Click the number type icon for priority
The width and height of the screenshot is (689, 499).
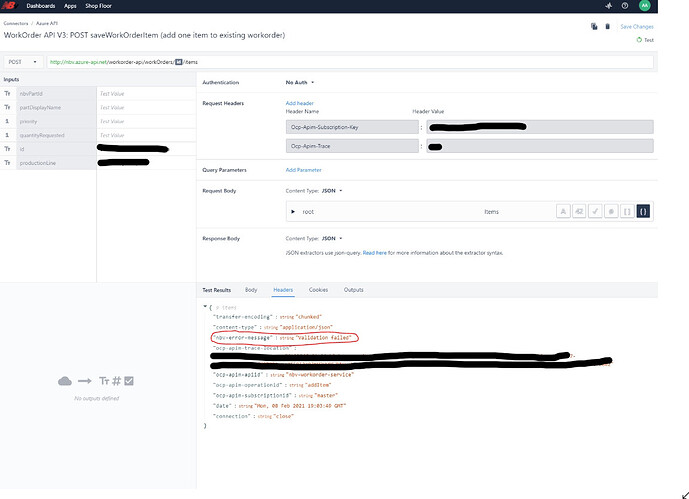7,121
